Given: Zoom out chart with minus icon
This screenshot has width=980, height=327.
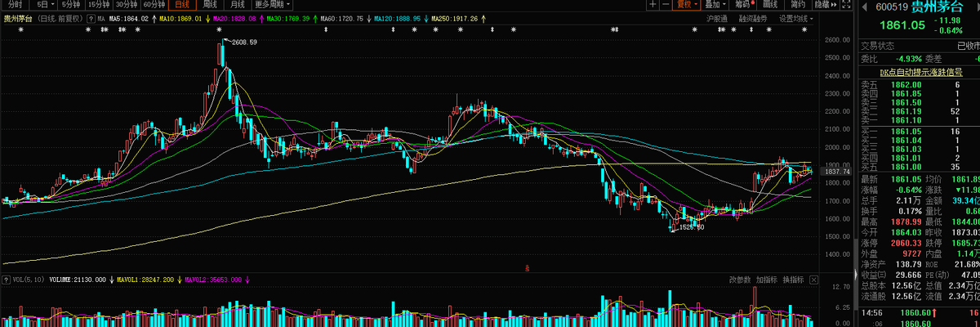Looking at the screenshot, I should click(x=666, y=4).
